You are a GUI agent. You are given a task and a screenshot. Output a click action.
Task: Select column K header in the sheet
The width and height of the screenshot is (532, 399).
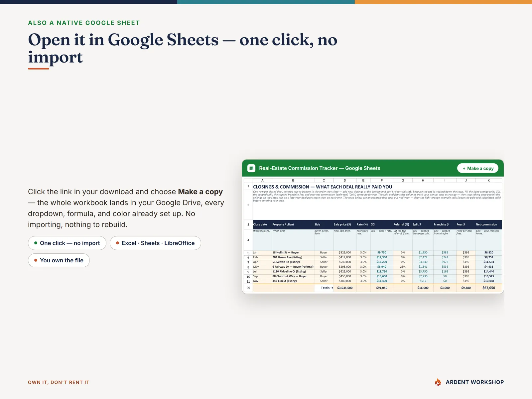tap(489, 181)
